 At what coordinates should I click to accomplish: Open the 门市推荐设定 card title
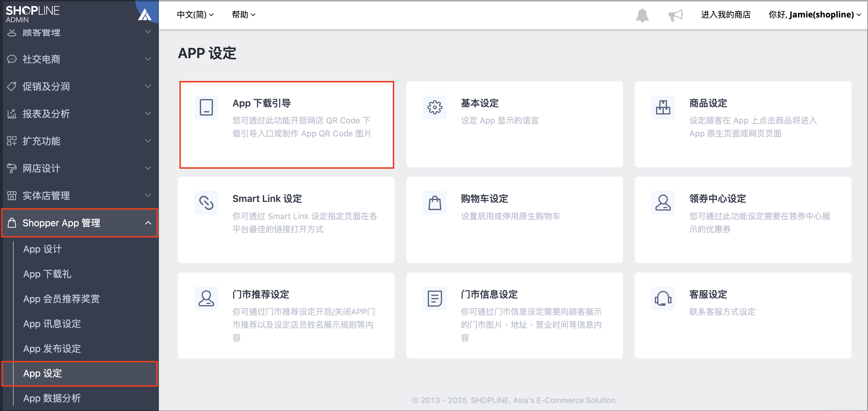click(261, 295)
